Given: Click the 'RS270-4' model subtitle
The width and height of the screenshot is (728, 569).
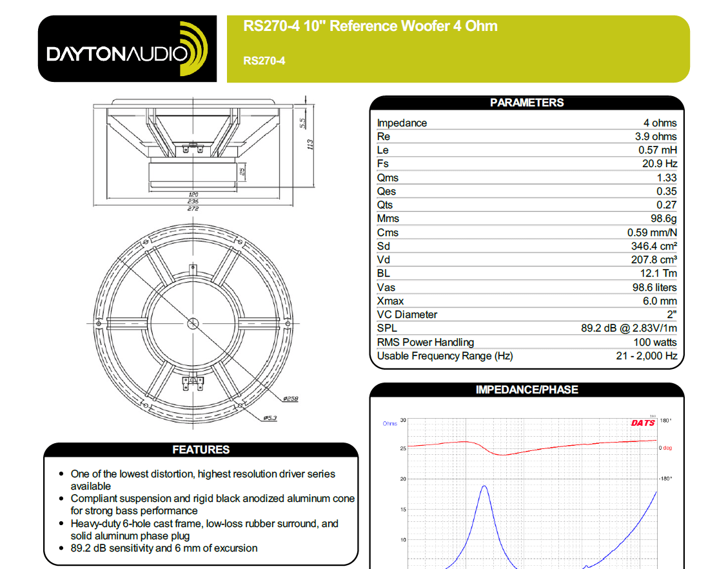Looking at the screenshot, I should pyautogui.click(x=264, y=61).
